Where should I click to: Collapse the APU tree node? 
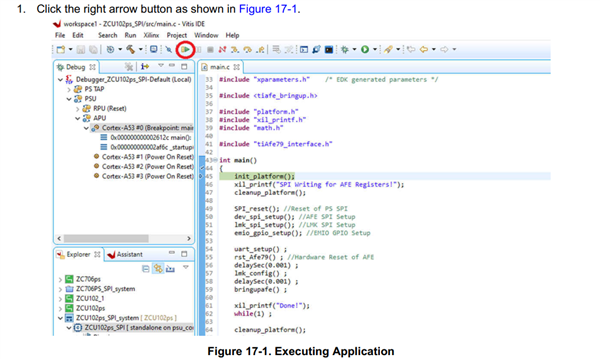78,118
